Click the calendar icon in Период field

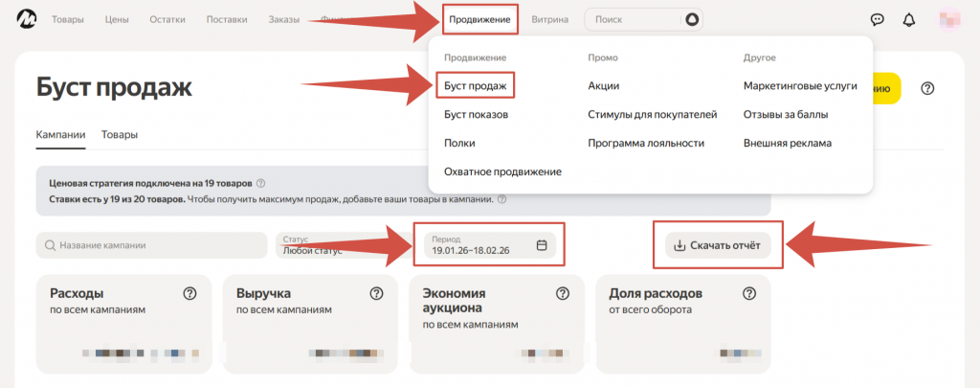(x=542, y=245)
